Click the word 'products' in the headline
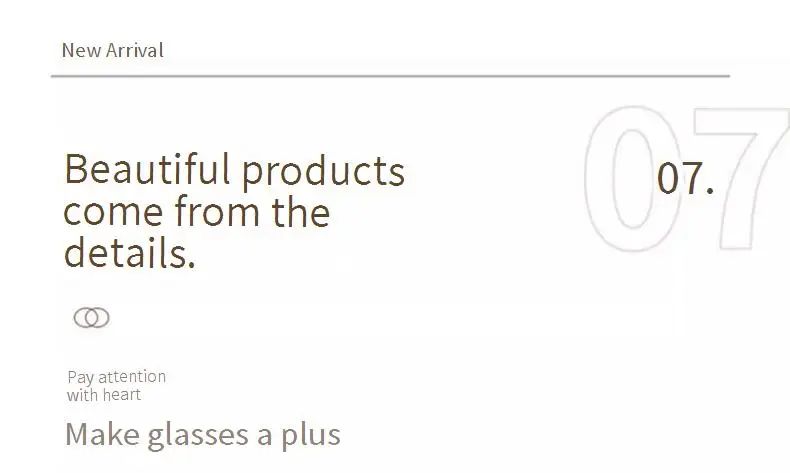Screen dimensions: 790x473 point(323,172)
